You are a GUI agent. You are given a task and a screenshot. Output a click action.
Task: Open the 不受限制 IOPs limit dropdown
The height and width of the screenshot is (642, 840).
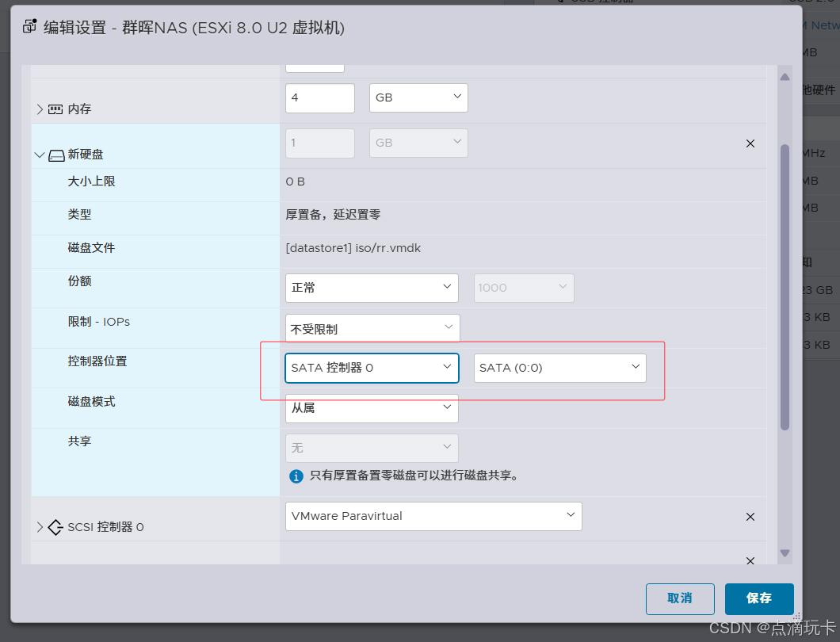click(372, 328)
